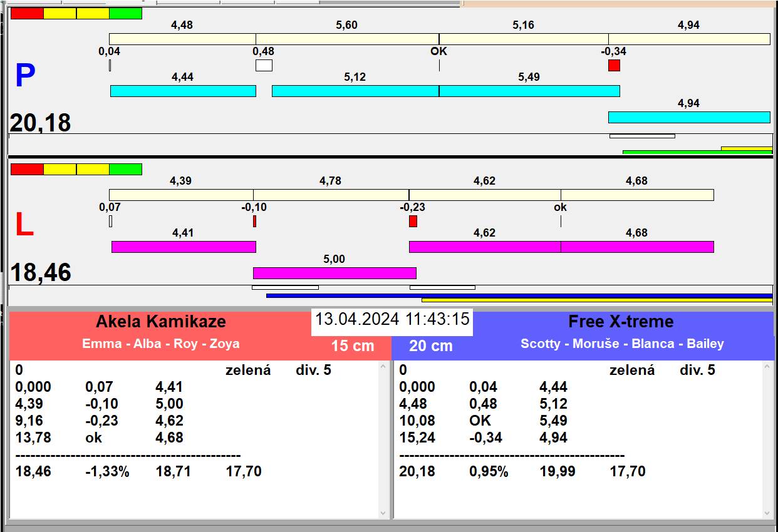
Task: Click the large total time 18,46
Action: [40, 273]
